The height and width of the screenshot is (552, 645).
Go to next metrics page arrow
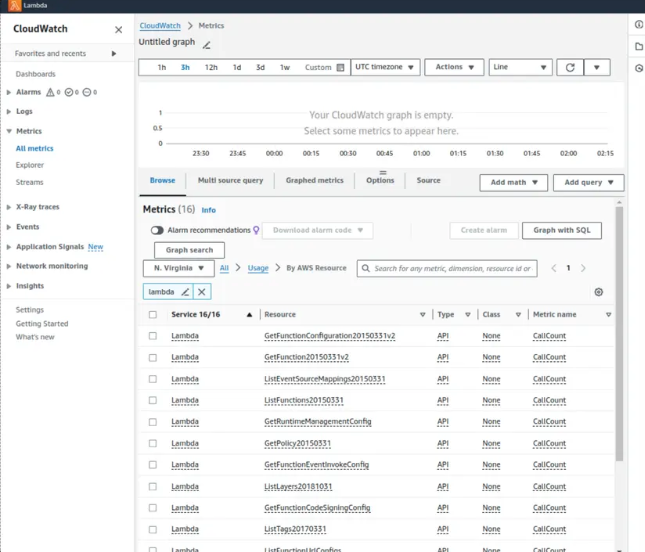click(583, 269)
